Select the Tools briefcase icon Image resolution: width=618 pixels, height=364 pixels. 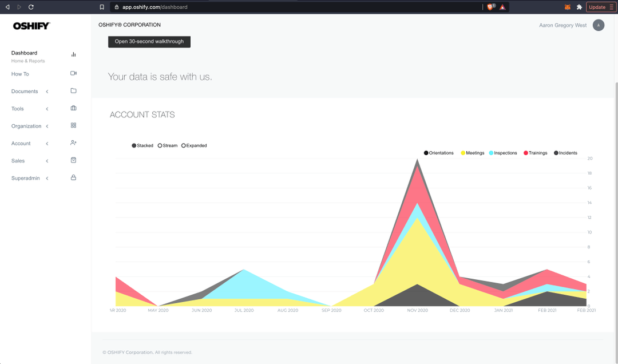pyautogui.click(x=73, y=108)
